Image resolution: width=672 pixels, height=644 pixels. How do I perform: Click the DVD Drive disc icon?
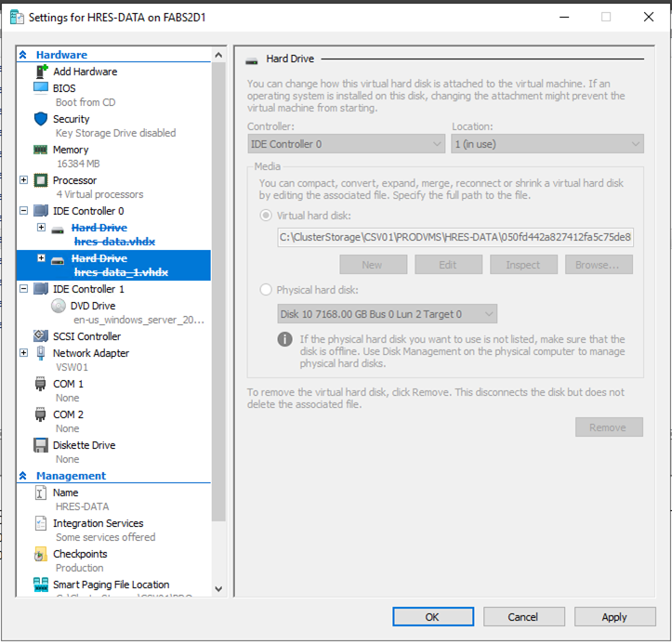[x=59, y=306]
